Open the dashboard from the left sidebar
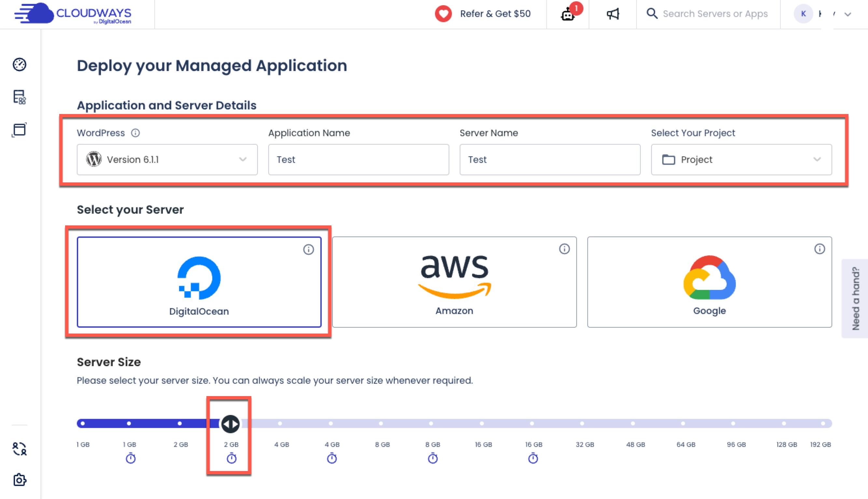868x499 pixels. (x=20, y=65)
